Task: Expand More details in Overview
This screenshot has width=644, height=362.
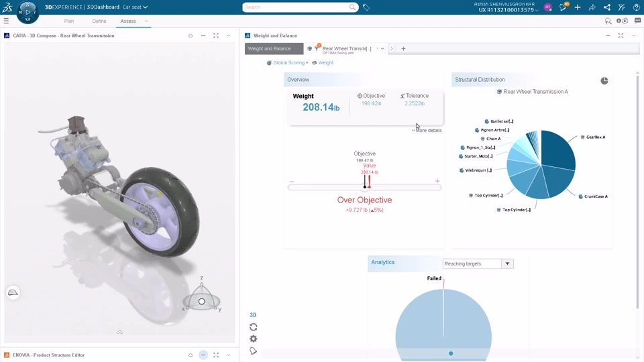Action: tap(427, 131)
